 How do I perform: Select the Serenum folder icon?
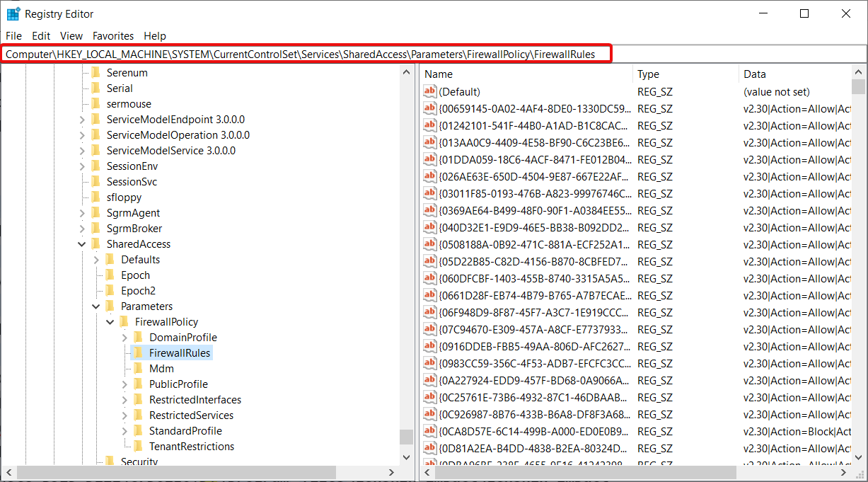coord(96,73)
